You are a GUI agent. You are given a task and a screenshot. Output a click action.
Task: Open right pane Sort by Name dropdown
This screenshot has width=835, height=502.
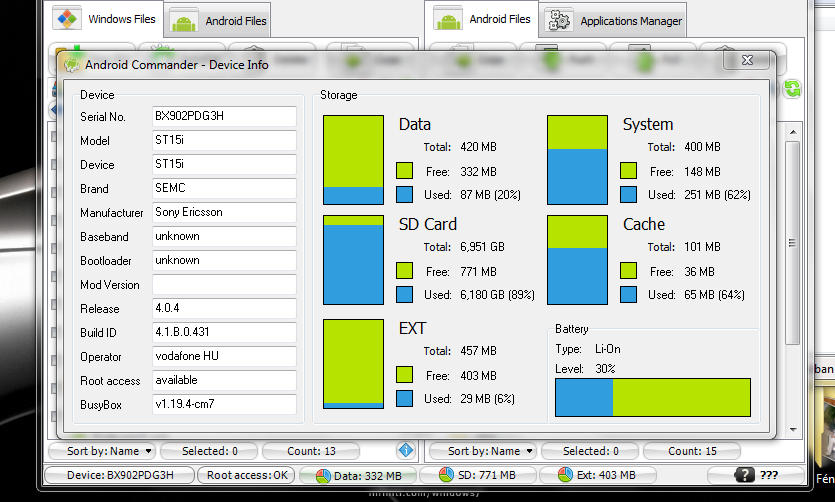tap(483, 451)
